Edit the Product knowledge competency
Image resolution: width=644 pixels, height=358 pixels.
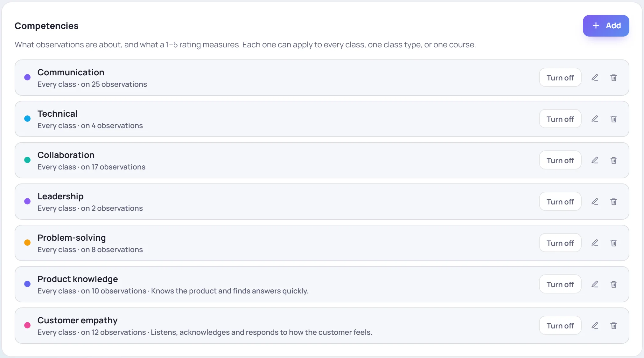click(x=595, y=284)
